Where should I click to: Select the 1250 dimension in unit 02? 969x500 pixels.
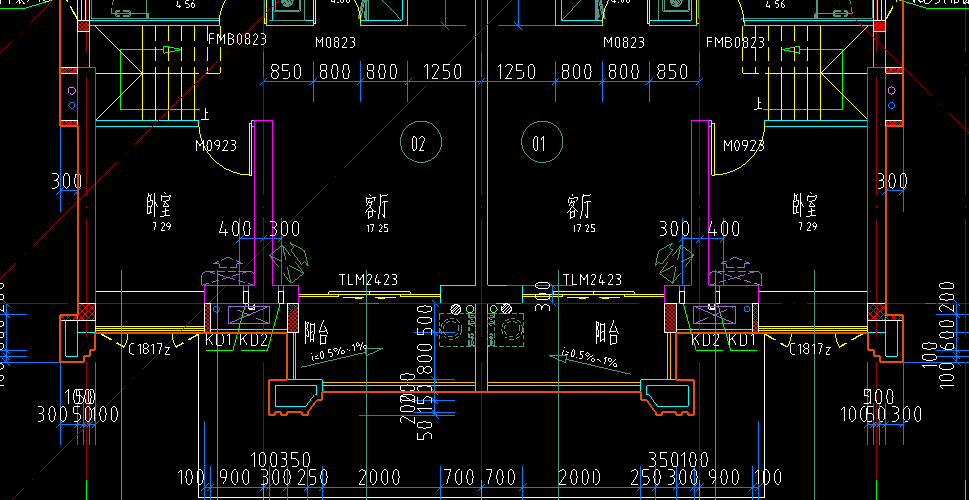coord(442,72)
